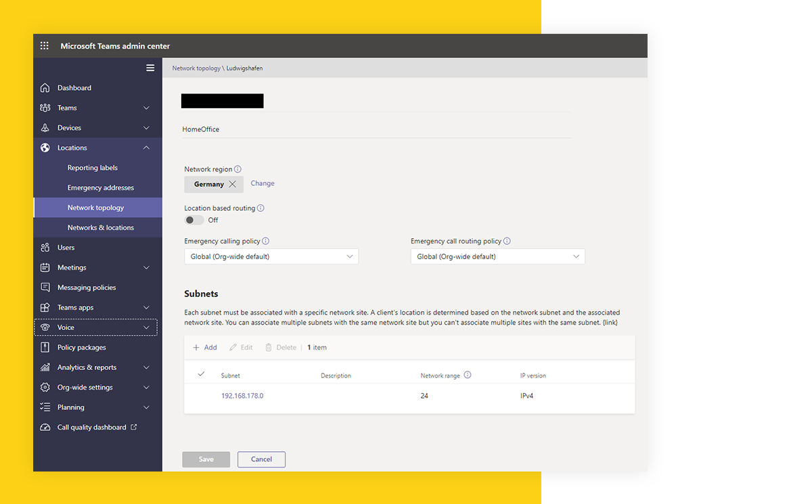Remove Germany region with the X icon
812x504 pixels.
click(232, 184)
